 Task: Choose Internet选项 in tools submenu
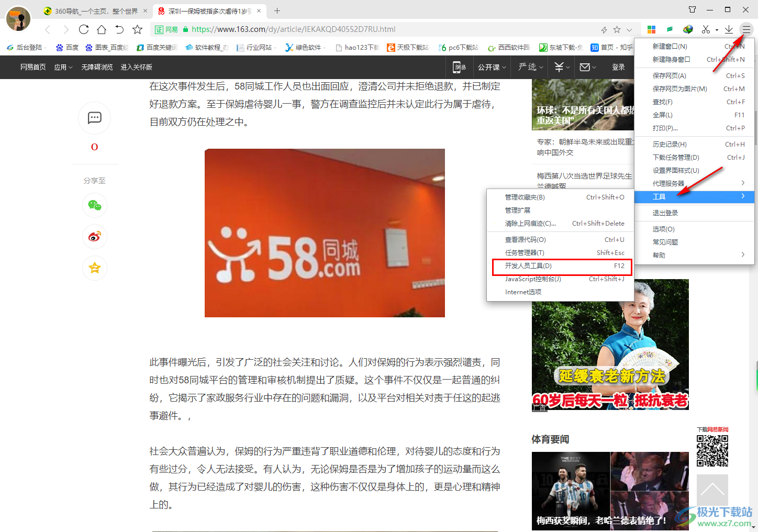(x=560, y=292)
